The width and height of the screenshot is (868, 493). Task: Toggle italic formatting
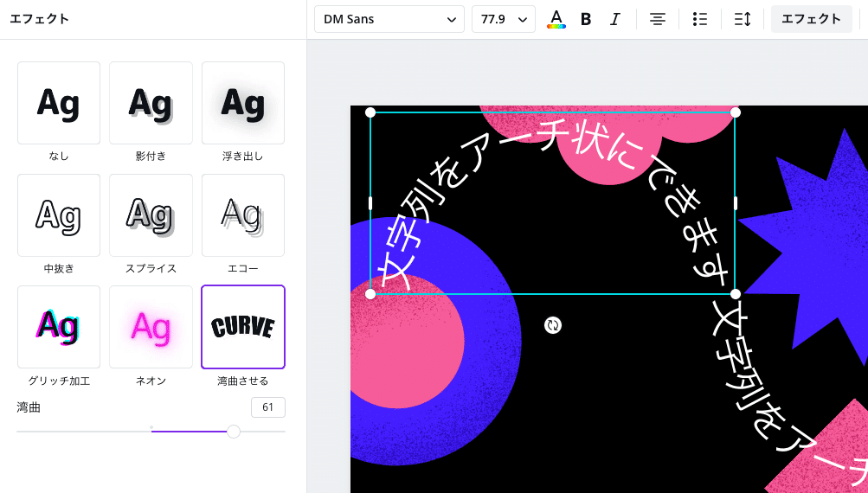click(615, 19)
